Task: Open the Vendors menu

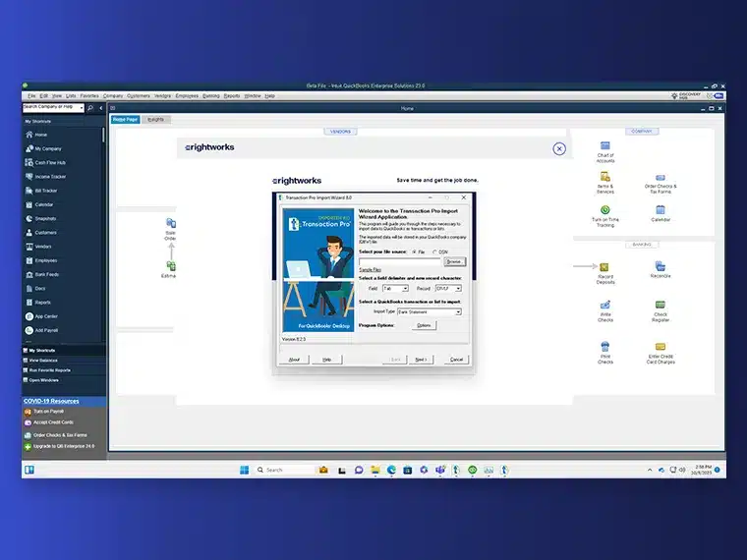Action: click(x=162, y=96)
